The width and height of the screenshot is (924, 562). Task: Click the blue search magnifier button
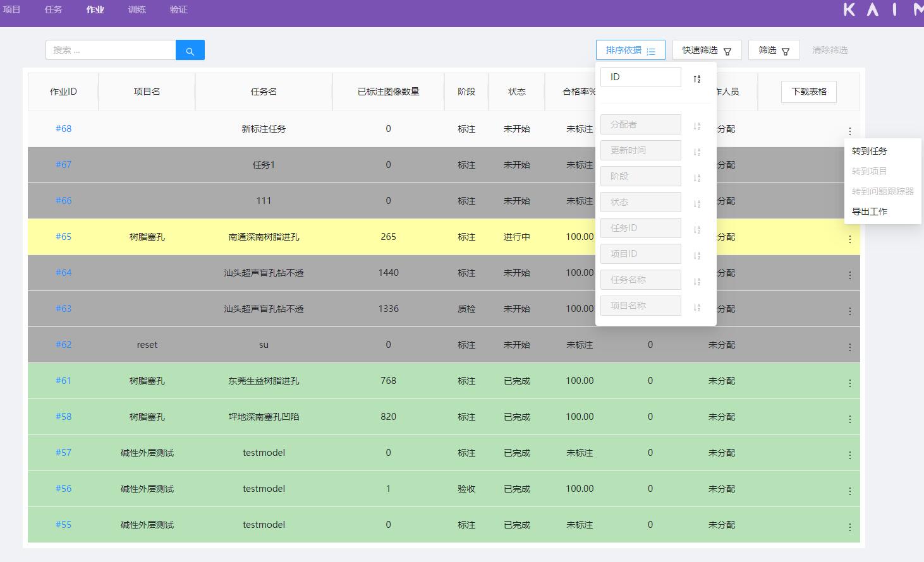(190, 51)
